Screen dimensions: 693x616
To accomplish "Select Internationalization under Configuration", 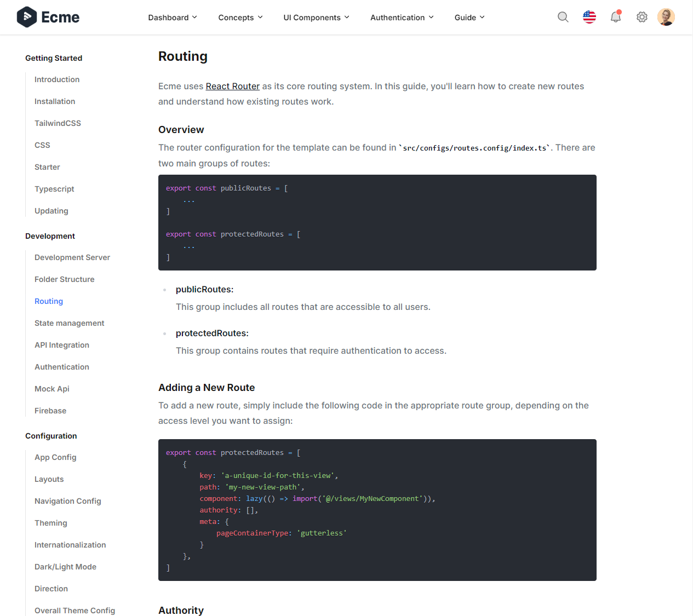I will pyautogui.click(x=70, y=545).
